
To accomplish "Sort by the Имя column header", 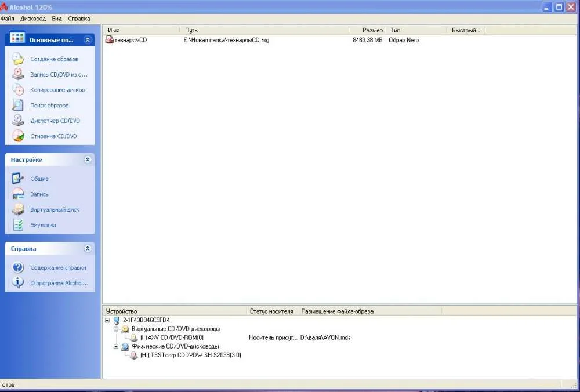I will pyautogui.click(x=142, y=30).
